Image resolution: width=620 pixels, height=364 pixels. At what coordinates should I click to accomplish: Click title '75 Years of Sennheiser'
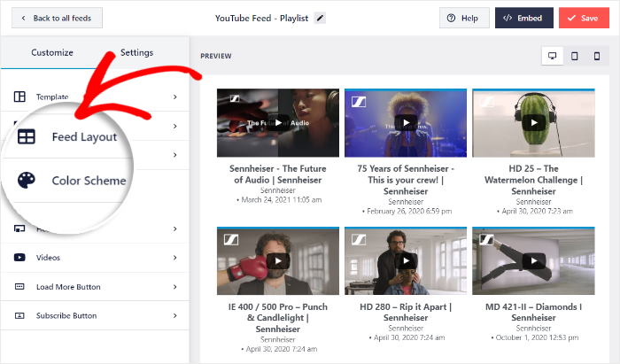point(406,180)
